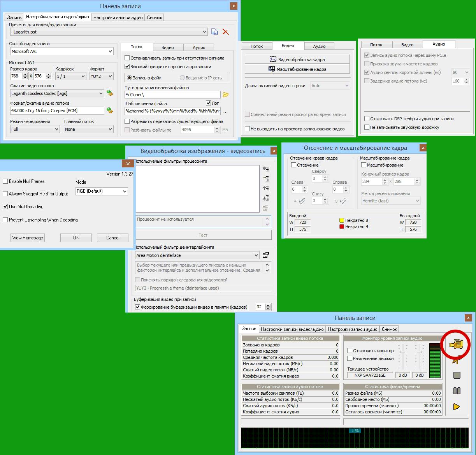Image resolution: width=476 pixels, height=455 pixels.
Task: Open the Area Motion deinterlace filter settings icon
Action: (265, 255)
